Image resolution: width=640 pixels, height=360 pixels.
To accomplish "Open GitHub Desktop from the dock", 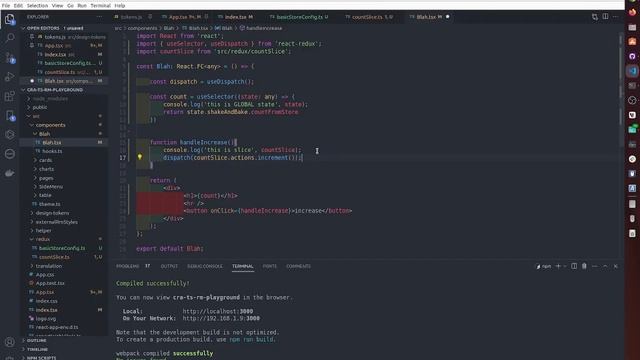I will point(632,56).
